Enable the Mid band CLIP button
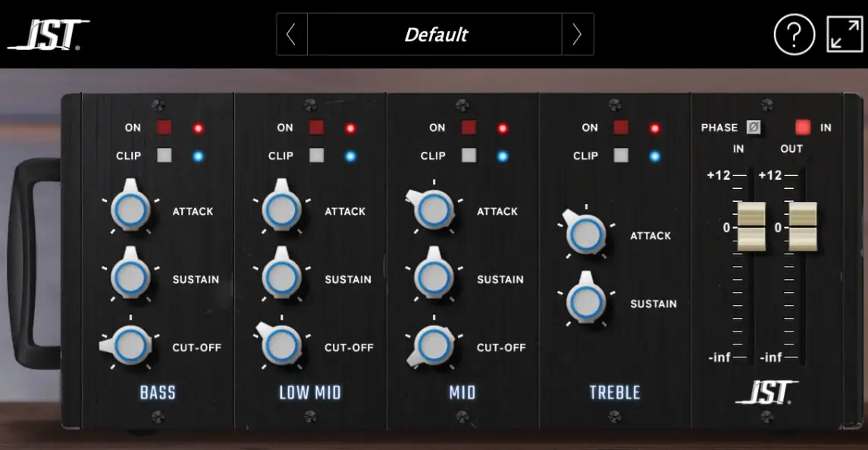 tap(468, 156)
